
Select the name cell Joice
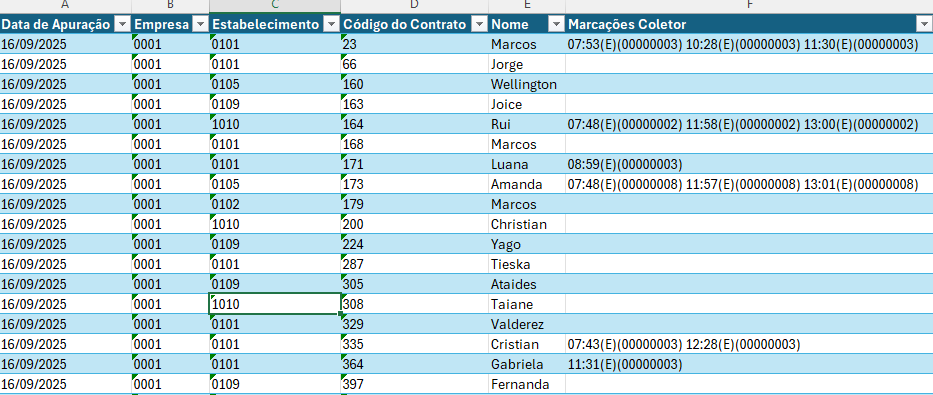coord(527,104)
